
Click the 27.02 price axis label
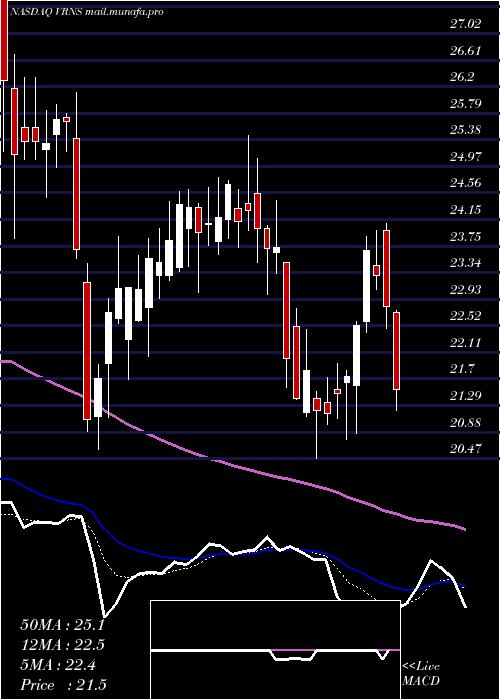click(466, 24)
